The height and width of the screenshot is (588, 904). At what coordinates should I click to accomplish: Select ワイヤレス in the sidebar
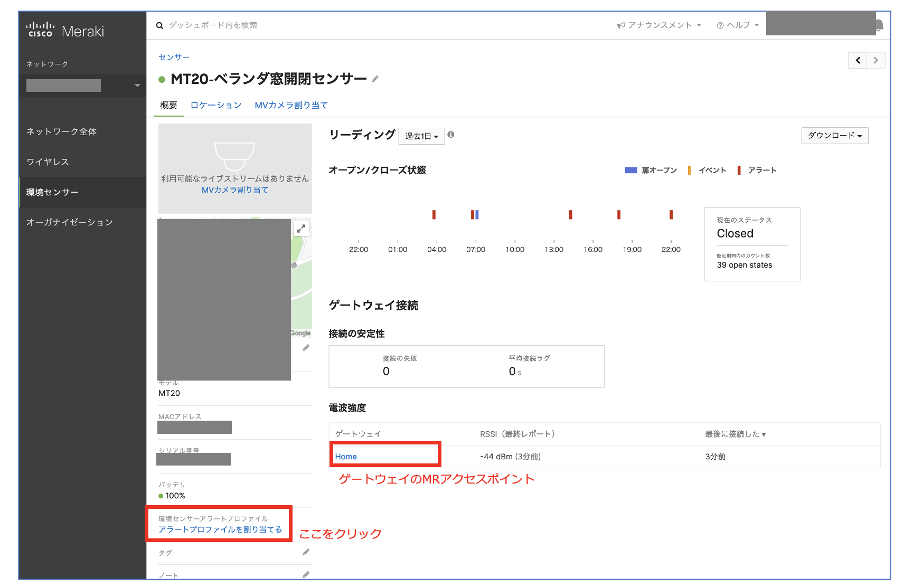(48, 162)
